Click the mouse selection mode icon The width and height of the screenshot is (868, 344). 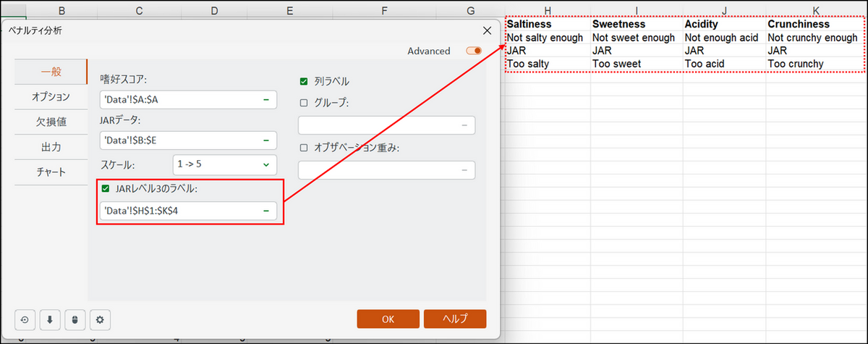[x=75, y=319]
